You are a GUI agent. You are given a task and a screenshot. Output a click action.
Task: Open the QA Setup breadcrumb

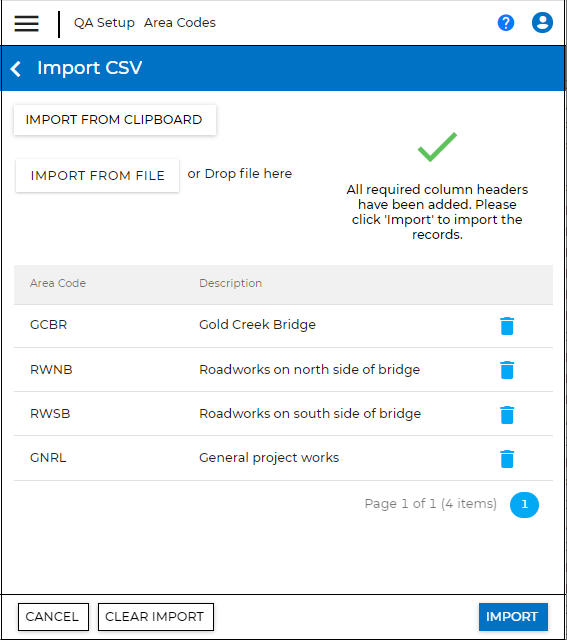104,23
